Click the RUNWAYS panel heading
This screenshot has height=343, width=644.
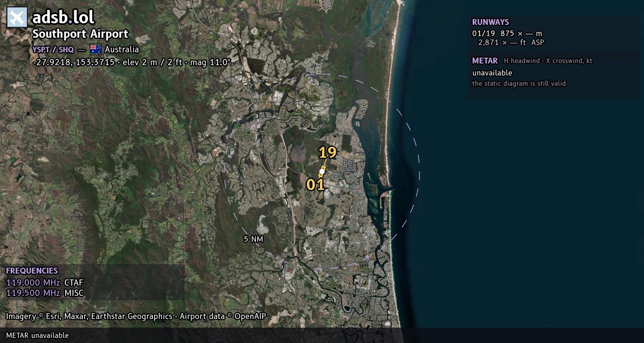491,22
